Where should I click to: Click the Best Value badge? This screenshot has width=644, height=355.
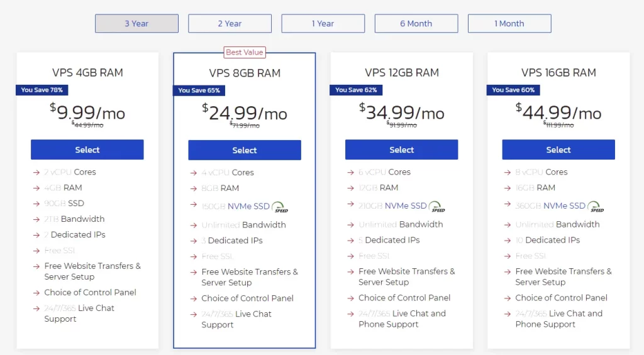tap(245, 52)
